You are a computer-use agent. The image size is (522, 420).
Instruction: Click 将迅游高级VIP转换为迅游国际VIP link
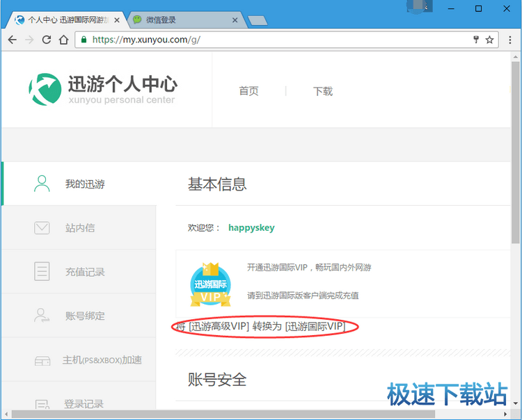pos(261,326)
